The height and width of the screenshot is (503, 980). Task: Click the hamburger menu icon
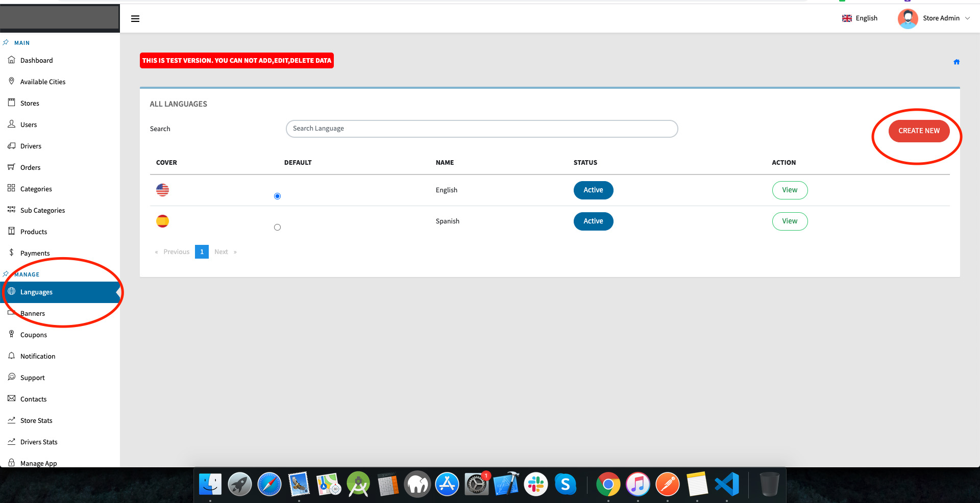tap(135, 19)
